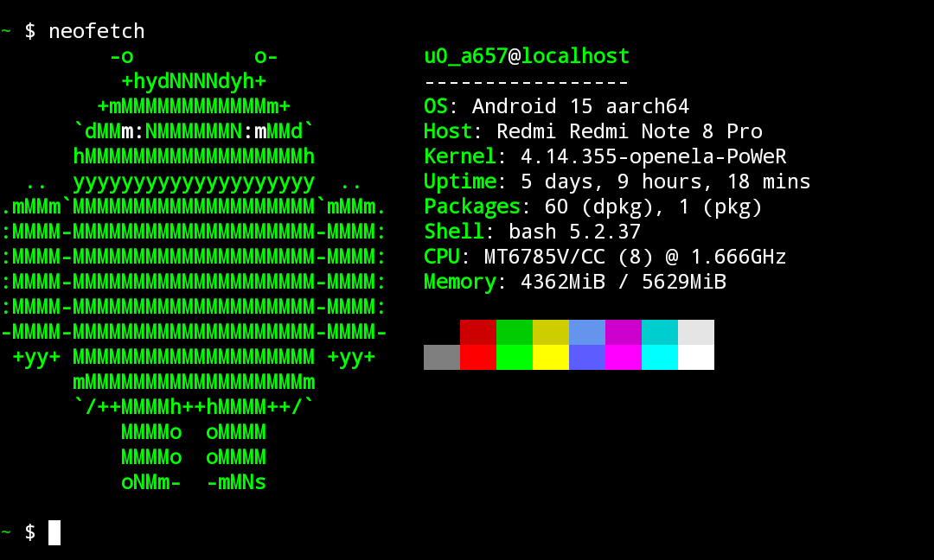Click the CPU MT6785V/CC info line
The width and height of the screenshot is (934, 560).
(605, 258)
